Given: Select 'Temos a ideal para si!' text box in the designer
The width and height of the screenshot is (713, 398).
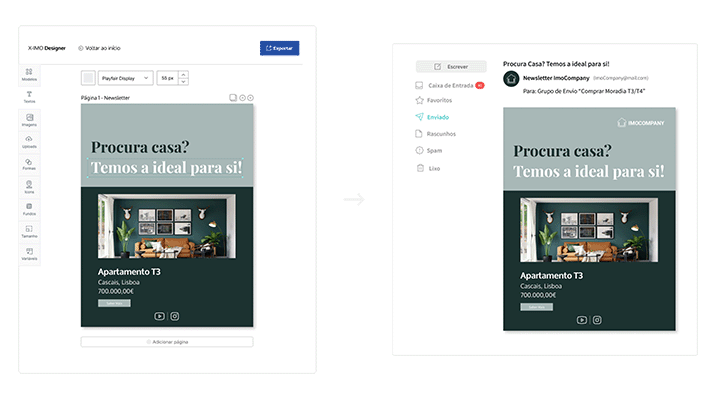Looking at the screenshot, I should [x=166, y=167].
